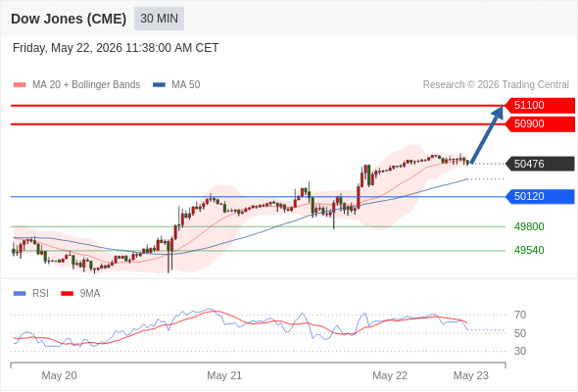Image resolution: width=578 pixels, height=392 pixels.
Task: Click the RSI legend blue swatch
Action: coord(20,294)
